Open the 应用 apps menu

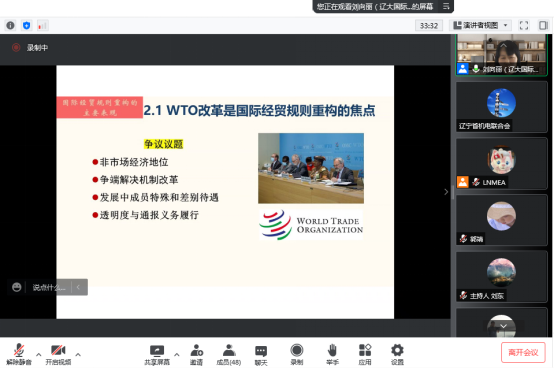[x=365, y=355]
